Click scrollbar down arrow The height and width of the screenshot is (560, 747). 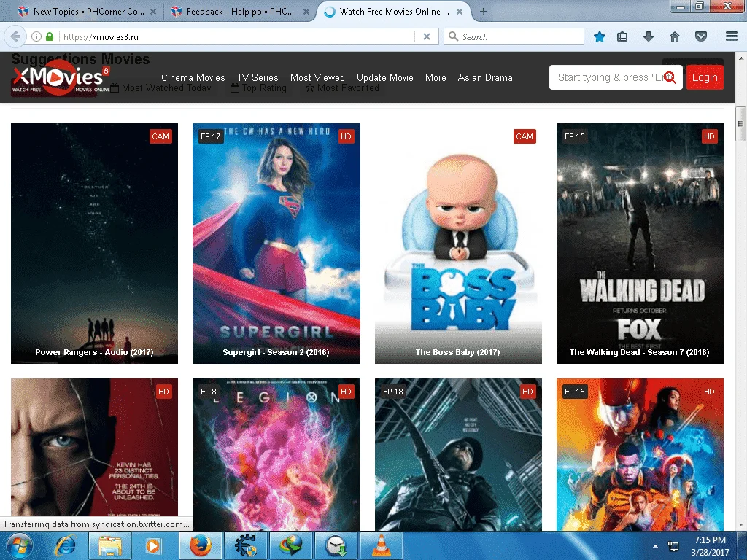tap(740, 525)
